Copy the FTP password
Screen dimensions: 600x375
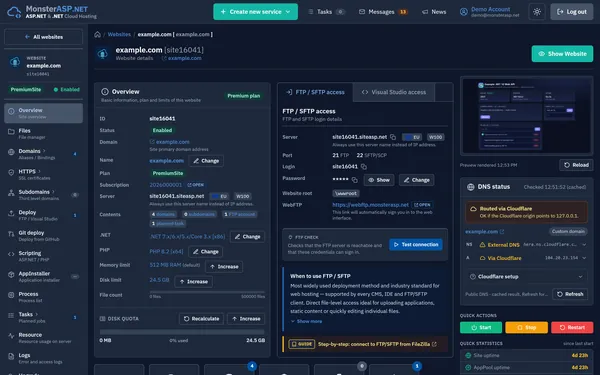355,180
